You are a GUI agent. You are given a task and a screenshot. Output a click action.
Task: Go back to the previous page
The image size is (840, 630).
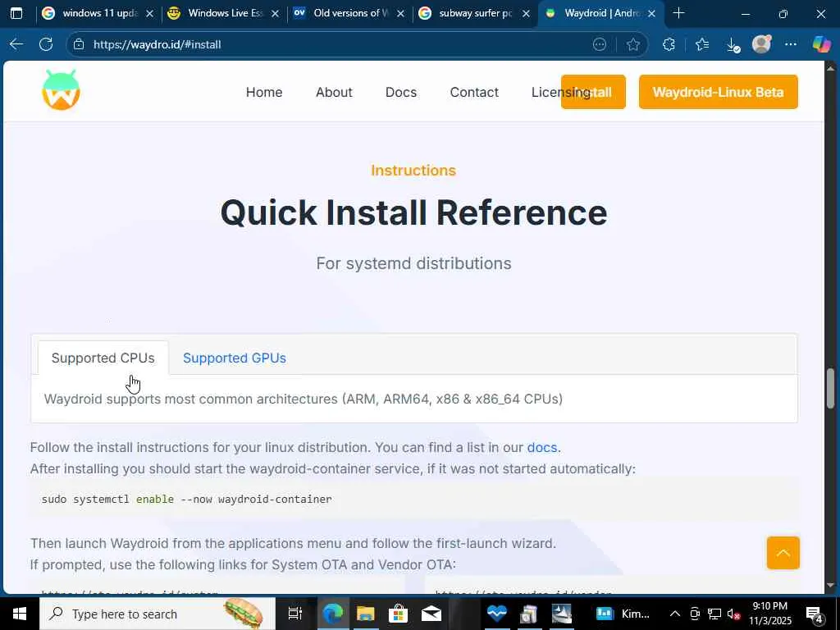16,44
